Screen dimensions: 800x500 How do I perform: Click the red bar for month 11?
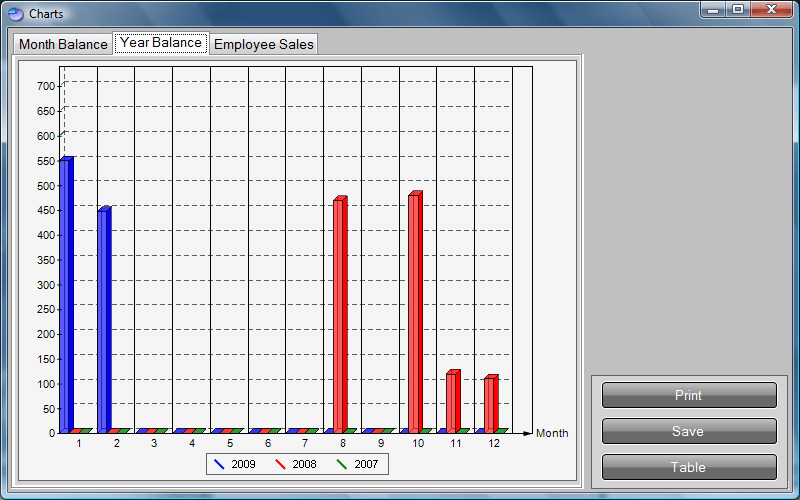453,402
